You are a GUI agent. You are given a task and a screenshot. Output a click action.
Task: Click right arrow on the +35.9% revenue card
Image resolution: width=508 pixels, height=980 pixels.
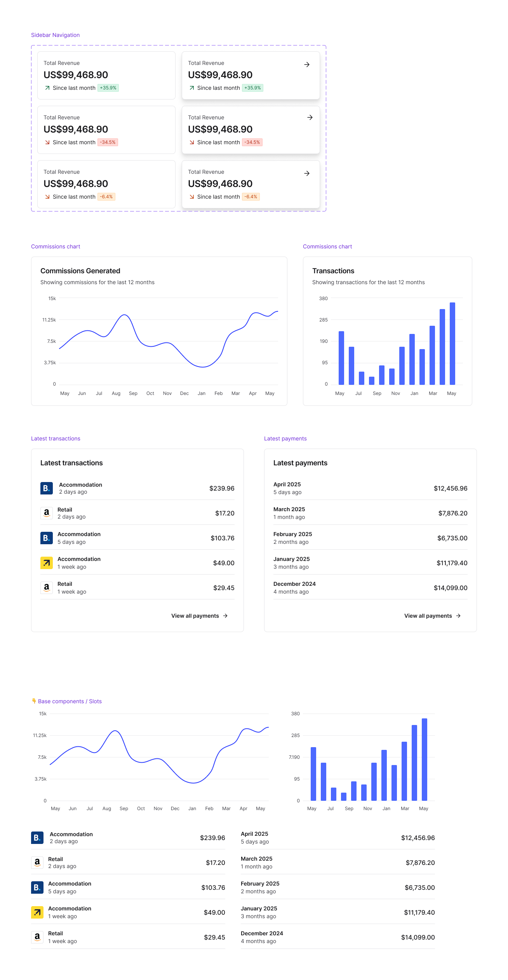[306, 65]
